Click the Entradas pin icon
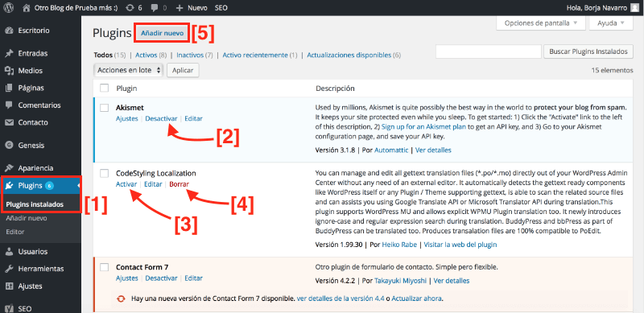The height and width of the screenshot is (313, 644). (9, 53)
